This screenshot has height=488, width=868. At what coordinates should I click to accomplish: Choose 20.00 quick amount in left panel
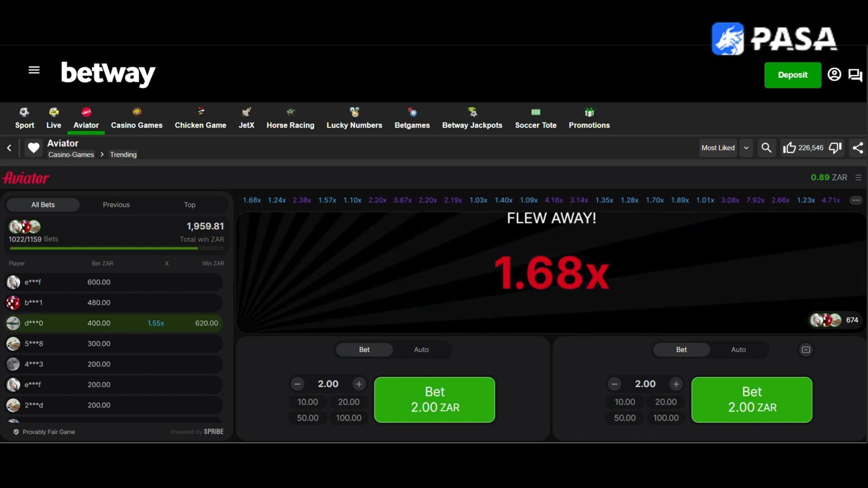[x=349, y=402]
